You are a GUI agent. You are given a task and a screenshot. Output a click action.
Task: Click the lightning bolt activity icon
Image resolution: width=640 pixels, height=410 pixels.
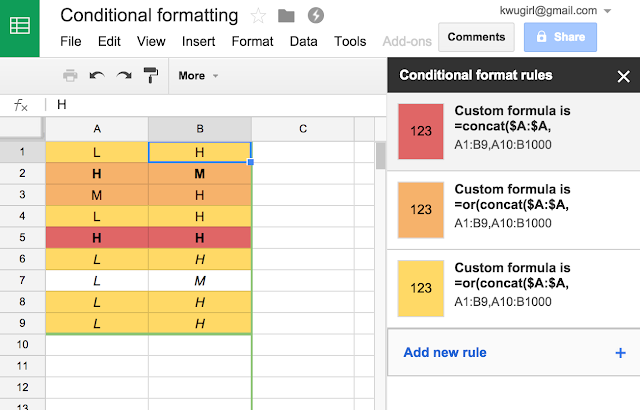(x=316, y=15)
